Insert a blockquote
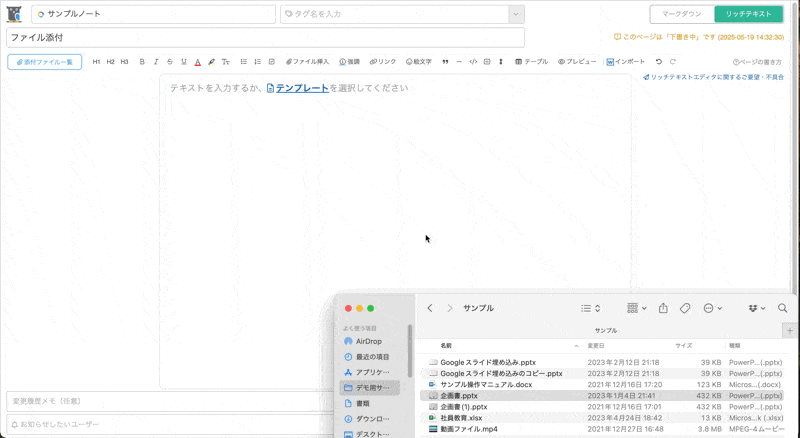Screen dimensions: 800x438 point(445,62)
